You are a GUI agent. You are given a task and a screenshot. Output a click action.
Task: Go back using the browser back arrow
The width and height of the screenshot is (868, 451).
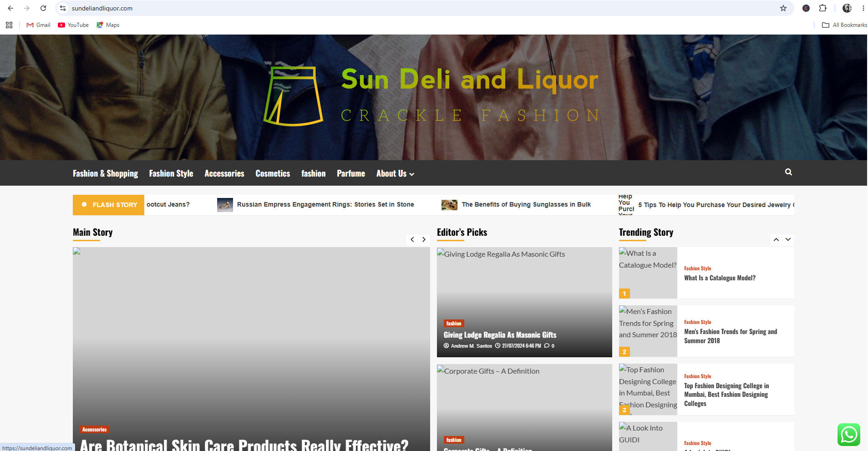point(10,8)
